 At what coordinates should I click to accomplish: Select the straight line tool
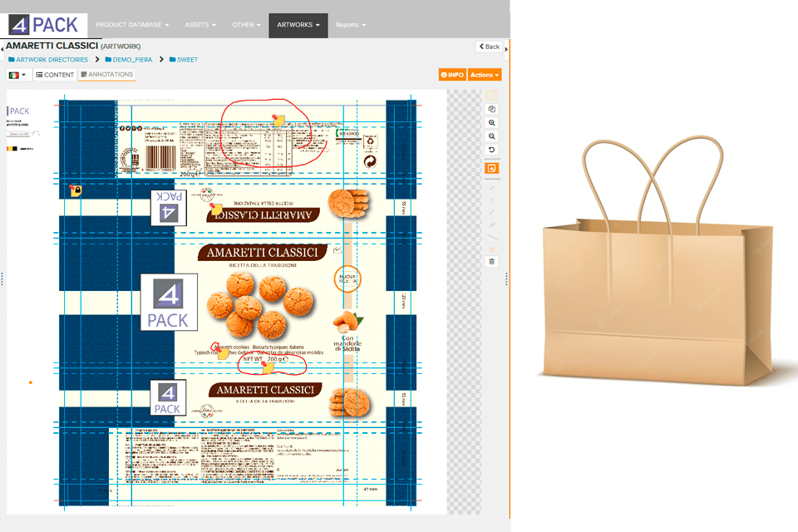491,237
